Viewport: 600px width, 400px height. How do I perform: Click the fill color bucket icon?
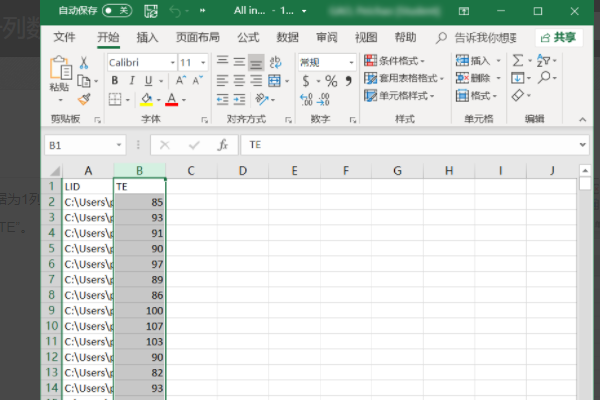click(x=146, y=99)
